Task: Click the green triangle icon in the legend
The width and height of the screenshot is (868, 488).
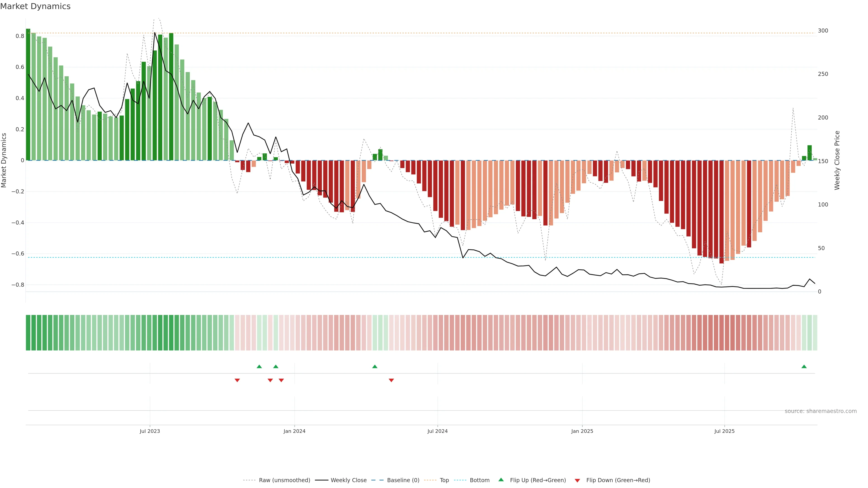Action: 501,480
